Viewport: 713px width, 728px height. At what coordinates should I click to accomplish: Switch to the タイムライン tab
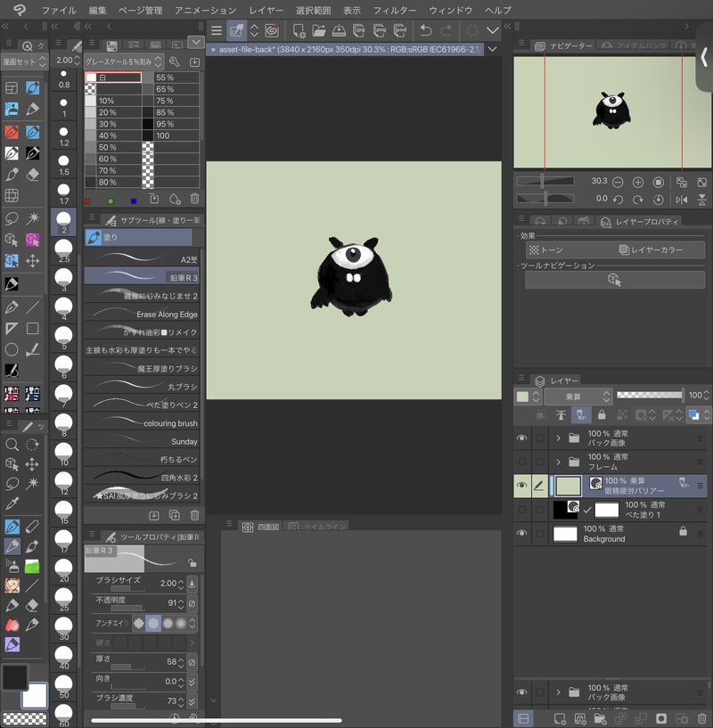tap(318, 527)
